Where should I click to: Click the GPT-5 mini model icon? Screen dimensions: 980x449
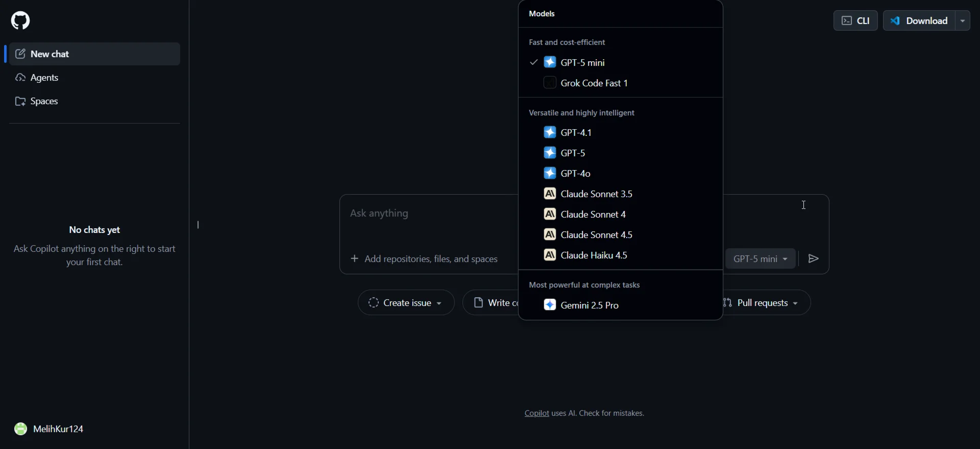(x=550, y=62)
